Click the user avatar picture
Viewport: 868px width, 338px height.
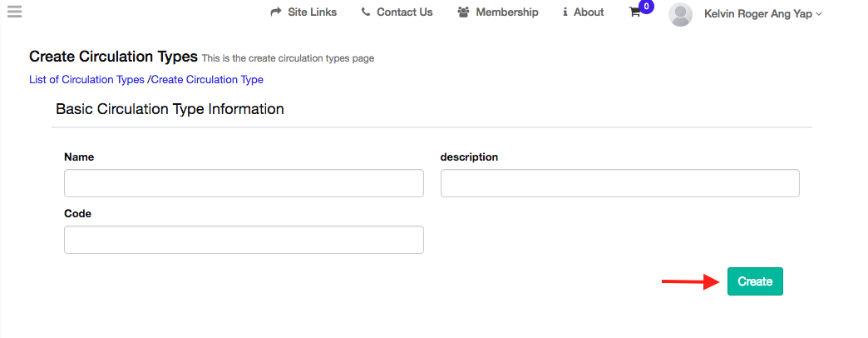(680, 14)
